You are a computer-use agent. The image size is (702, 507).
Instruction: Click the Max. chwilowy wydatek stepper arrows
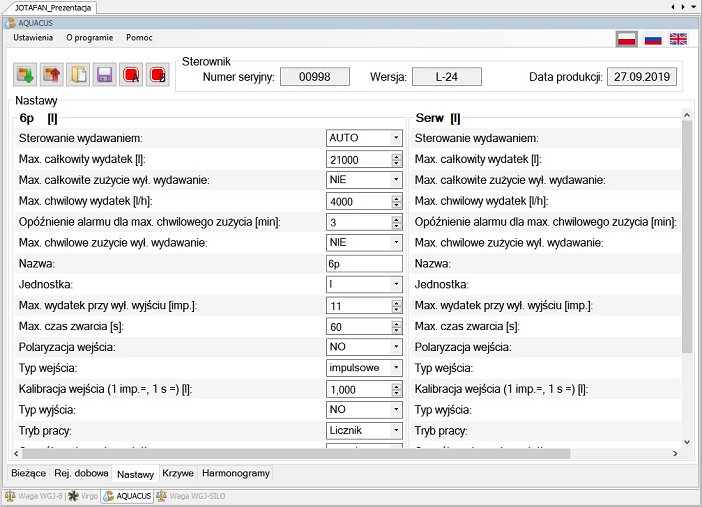[396, 202]
